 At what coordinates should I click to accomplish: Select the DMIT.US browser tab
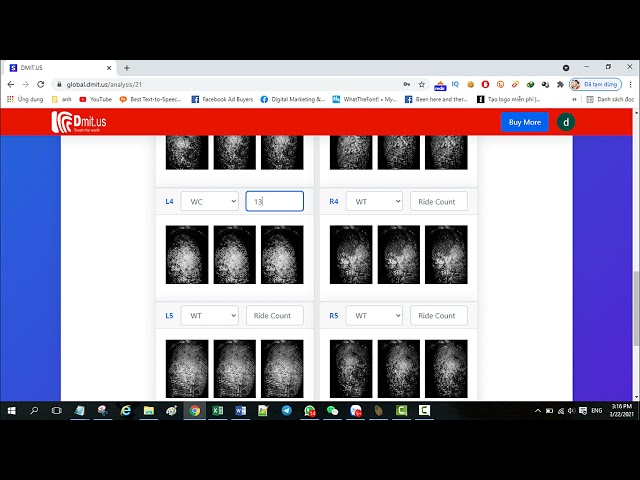click(60, 68)
